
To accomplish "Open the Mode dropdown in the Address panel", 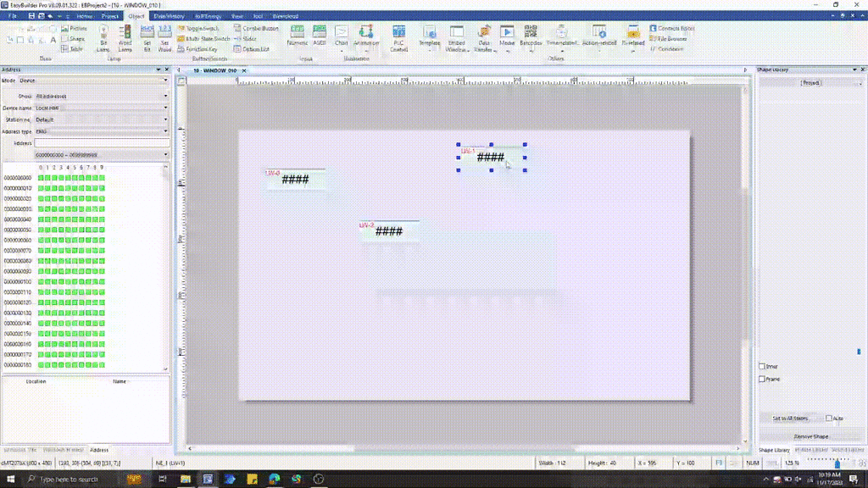I will [165, 80].
